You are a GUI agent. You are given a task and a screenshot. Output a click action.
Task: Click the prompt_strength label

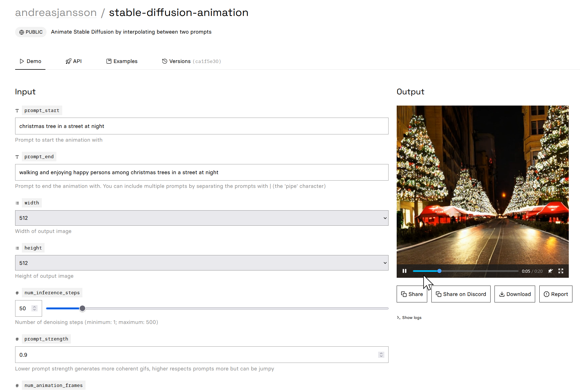tap(46, 339)
